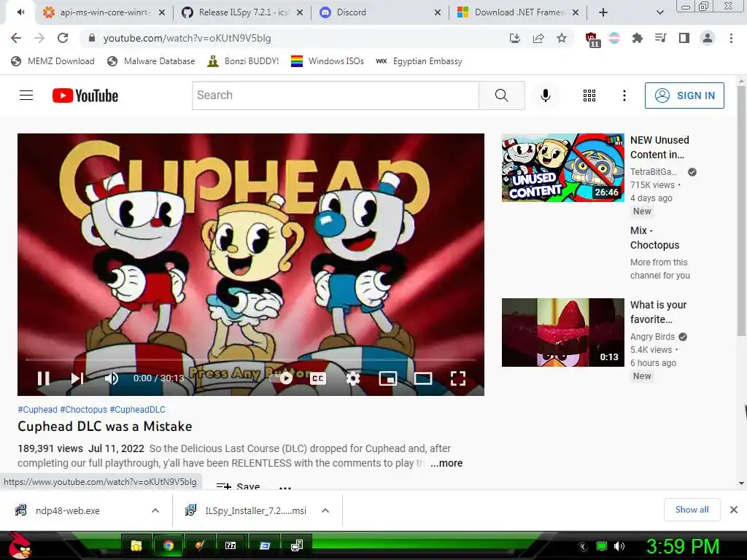Click the video progress bar
Image resolution: width=747 pixels, height=560 pixels.
click(251, 360)
